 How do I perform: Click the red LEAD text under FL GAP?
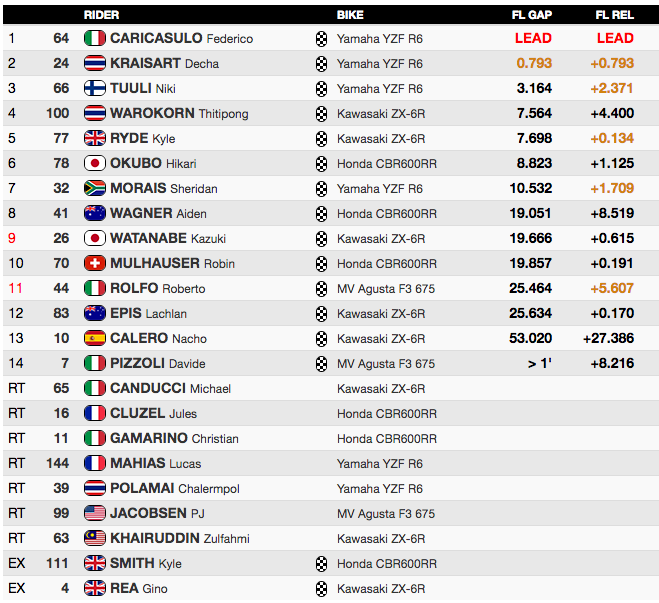pyautogui.click(x=533, y=38)
